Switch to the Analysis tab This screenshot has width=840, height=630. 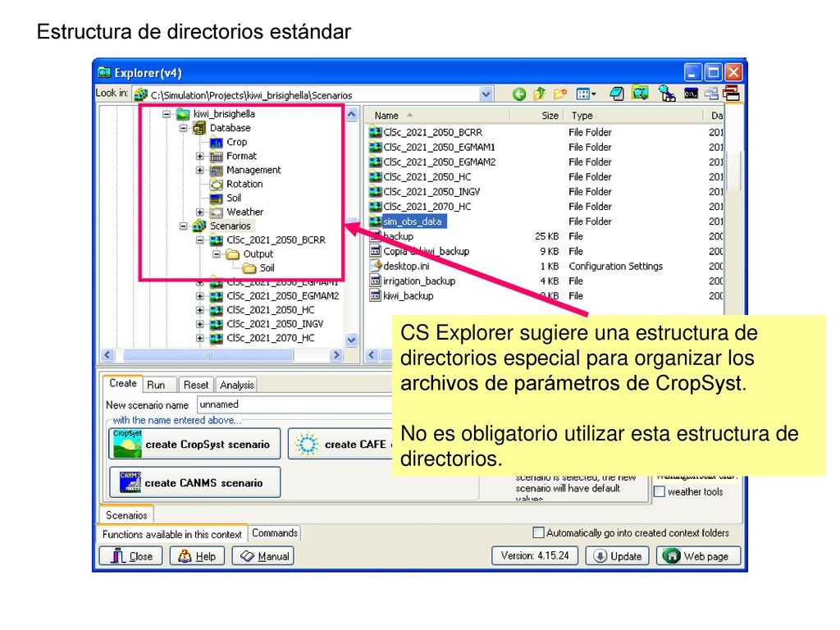coord(237,385)
